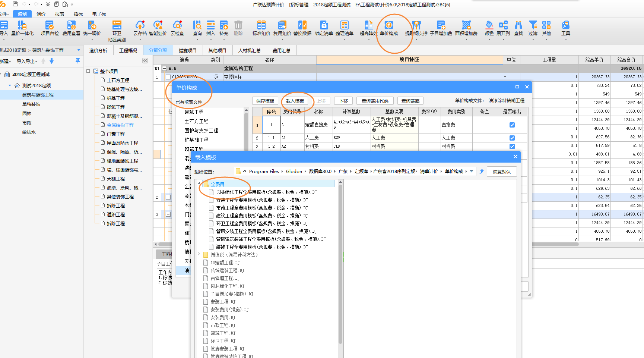Click the 查询费用代码 button
This screenshot has width=644, height=358.
(x=375, y=101)
